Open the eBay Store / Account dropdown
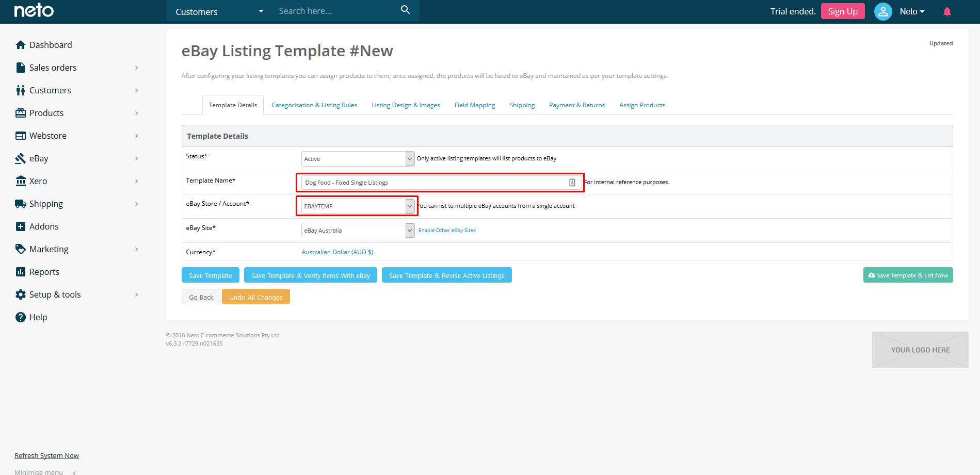Screen dimensions: 980x475 coord(358,206)
